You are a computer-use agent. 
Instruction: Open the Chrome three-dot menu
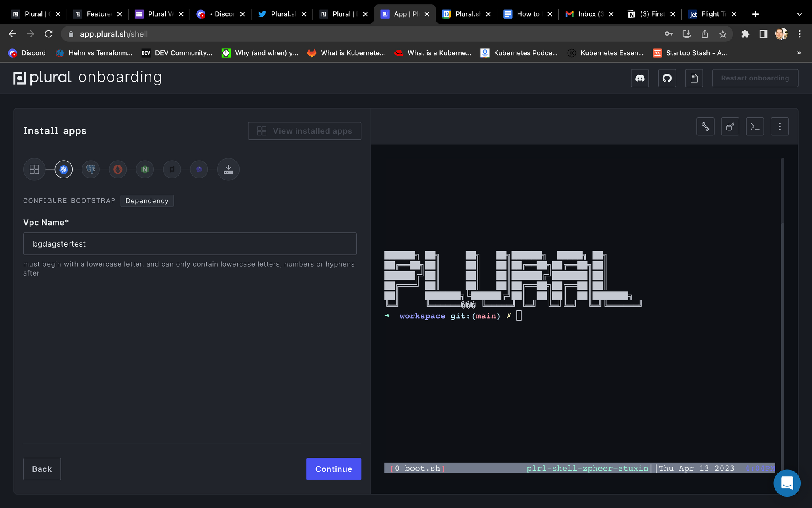coord(799,34)
